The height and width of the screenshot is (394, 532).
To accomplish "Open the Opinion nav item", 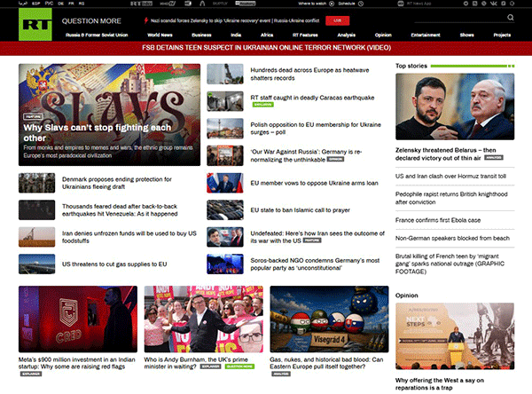I will (x=383, y=35).
